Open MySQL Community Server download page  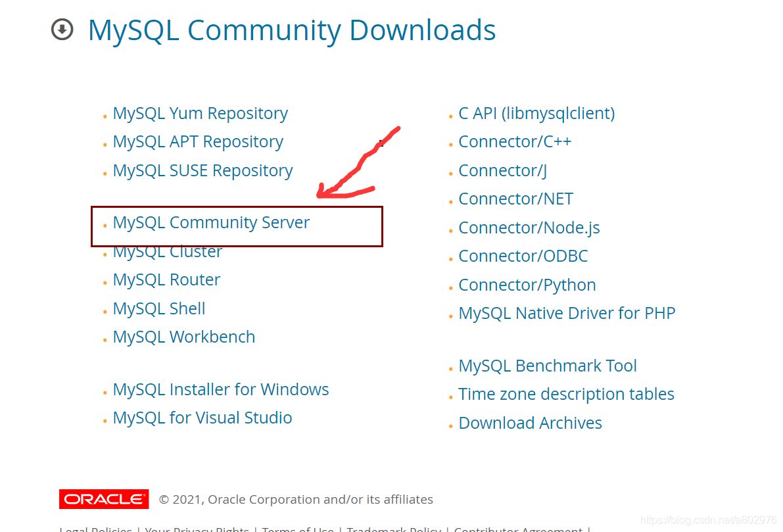211,222
